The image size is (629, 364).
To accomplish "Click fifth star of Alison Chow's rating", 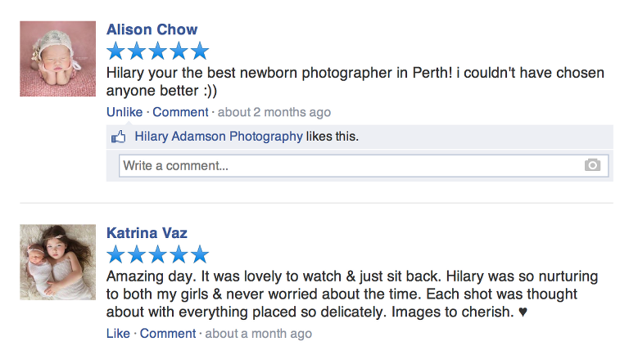I will tap(200, 52).
